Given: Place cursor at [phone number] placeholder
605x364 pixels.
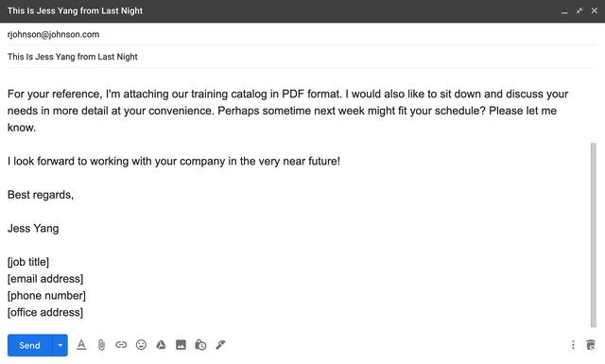Looking at the screenshot, I should tap(46, 295).
